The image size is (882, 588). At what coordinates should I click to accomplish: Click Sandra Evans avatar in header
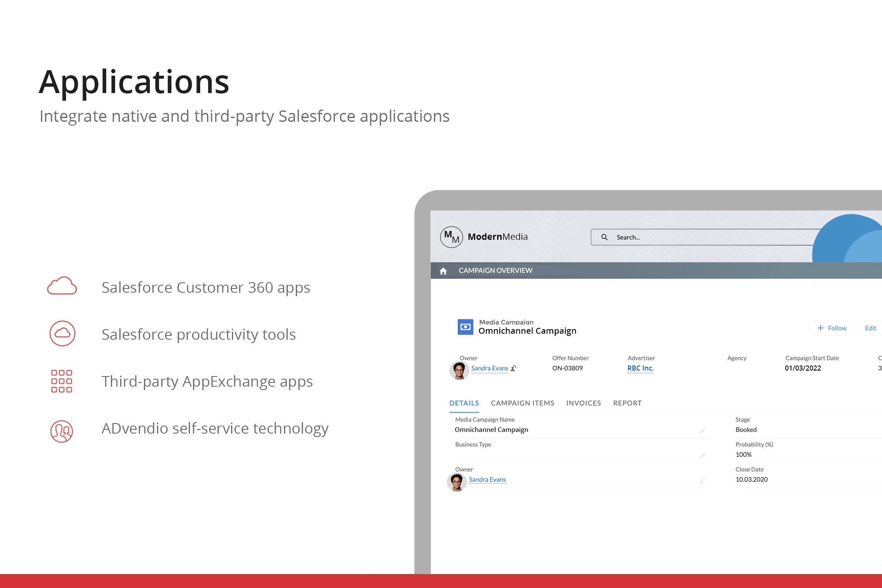click(x=459, y=370)
